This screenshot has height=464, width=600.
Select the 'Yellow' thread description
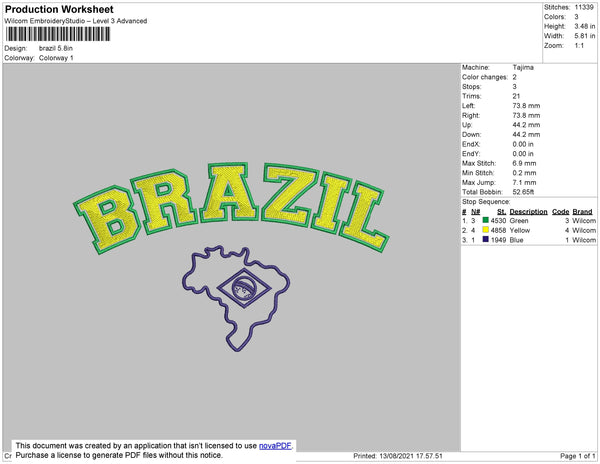(520, 230)
